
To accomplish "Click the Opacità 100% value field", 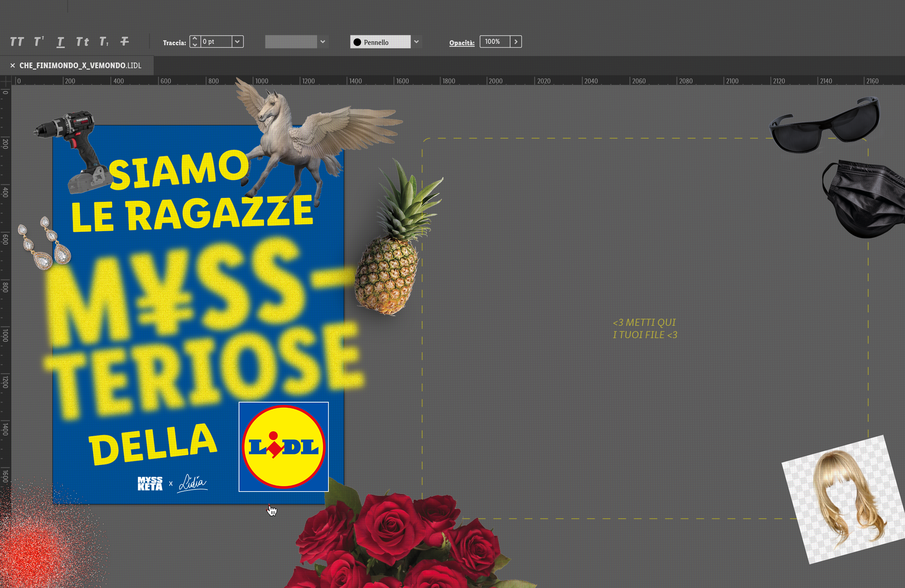I will tap(495, 41).
